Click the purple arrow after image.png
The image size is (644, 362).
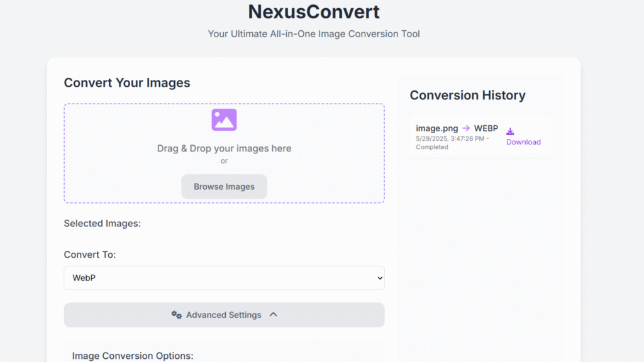click(x=466, y=128)
